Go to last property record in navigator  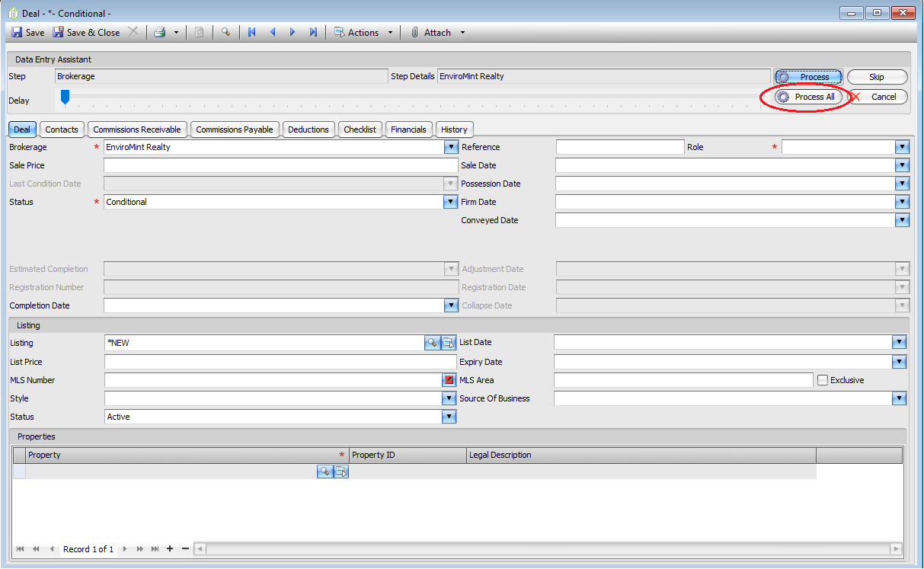(x=155, y=549)
